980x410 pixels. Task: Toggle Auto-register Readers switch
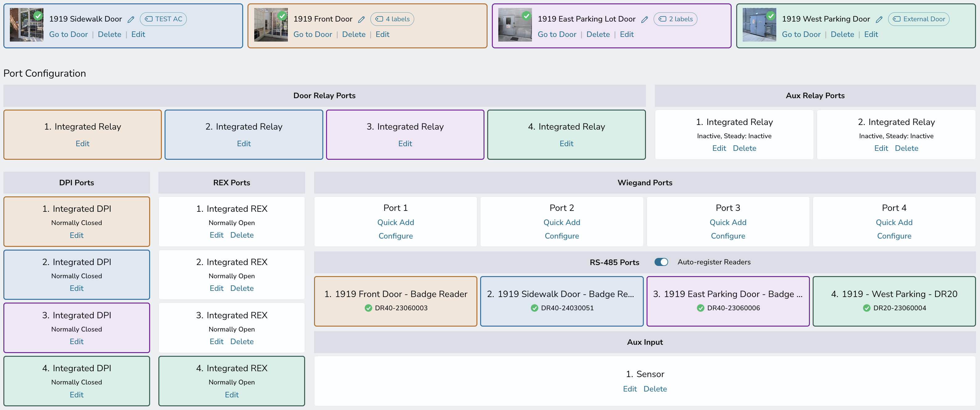(661, 262)
